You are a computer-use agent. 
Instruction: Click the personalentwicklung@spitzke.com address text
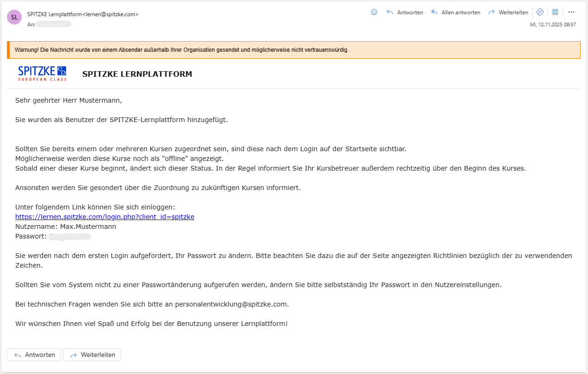231,304
